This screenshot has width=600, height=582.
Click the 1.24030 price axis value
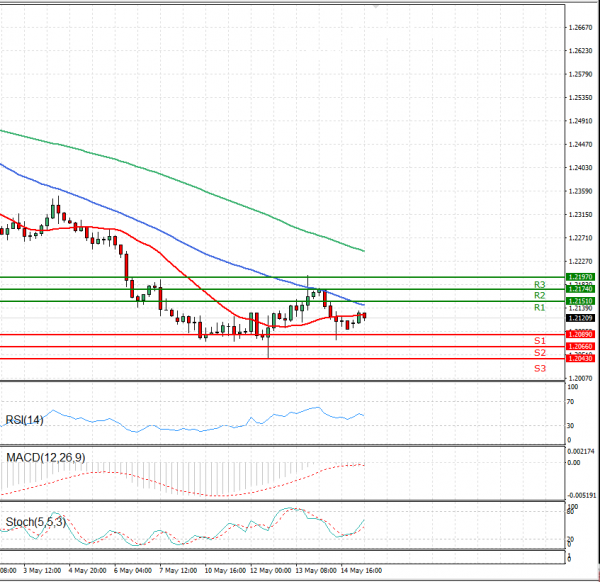click(580, 168)
